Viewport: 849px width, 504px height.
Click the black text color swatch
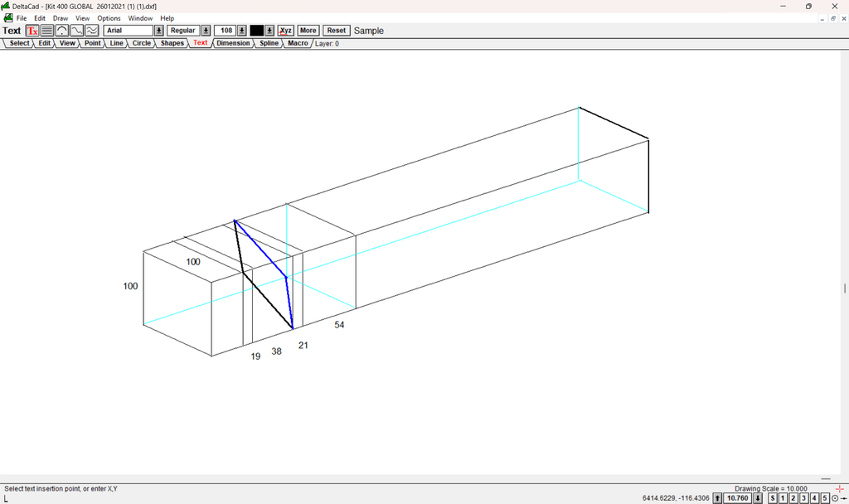pos(257,31)
